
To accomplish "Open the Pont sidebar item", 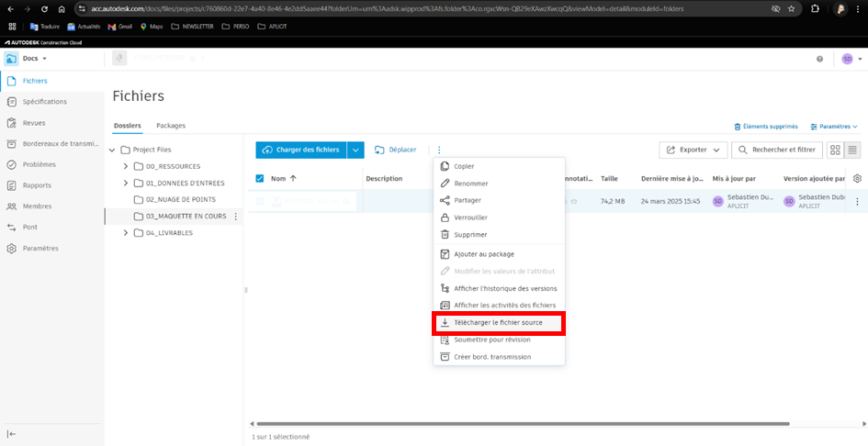I will (x=29, y=227).
